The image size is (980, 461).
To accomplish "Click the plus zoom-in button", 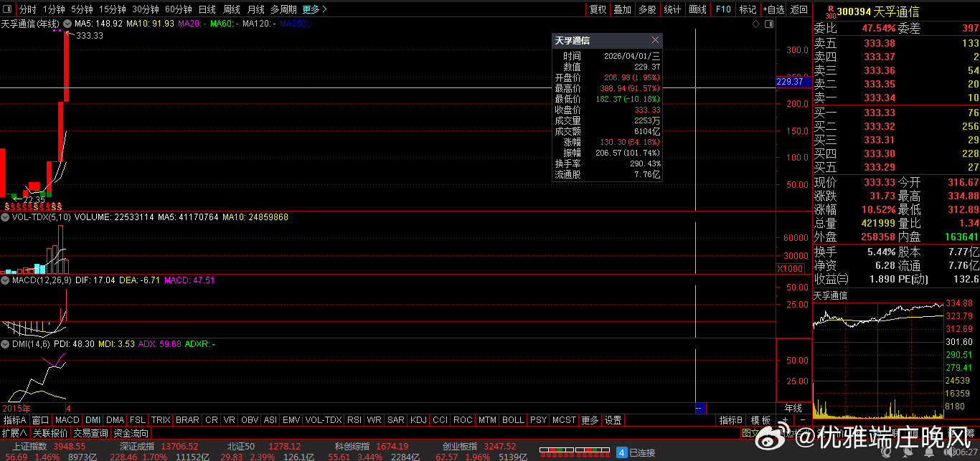I will click(x=785, y=420).
